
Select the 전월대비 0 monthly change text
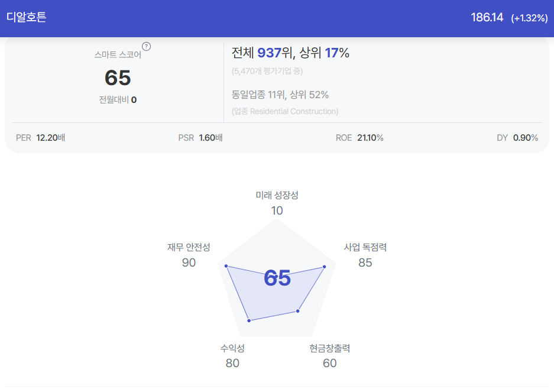[x=118, y=100]
